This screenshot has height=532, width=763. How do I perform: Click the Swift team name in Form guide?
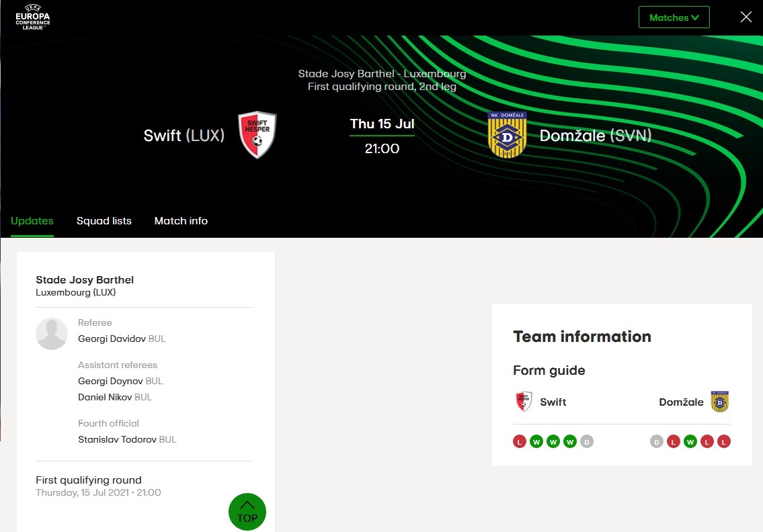[x=553, y=402]
